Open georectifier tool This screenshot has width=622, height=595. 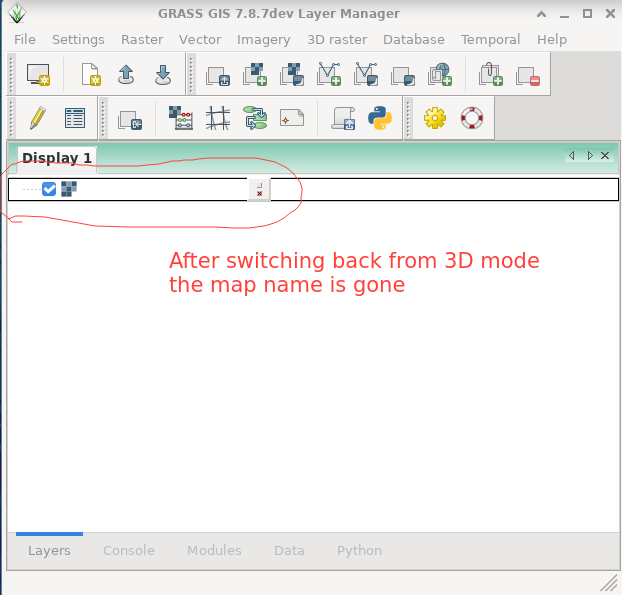pos(218,118)
